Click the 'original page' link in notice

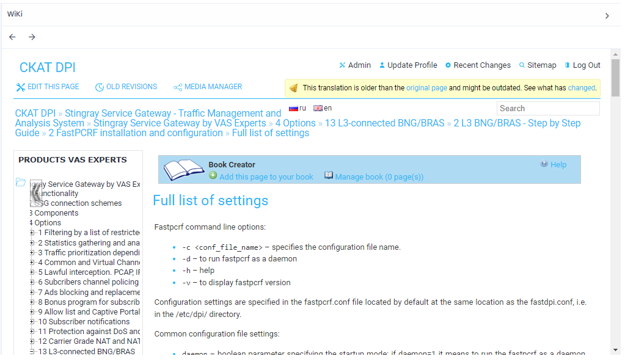(x=426, y=88)
